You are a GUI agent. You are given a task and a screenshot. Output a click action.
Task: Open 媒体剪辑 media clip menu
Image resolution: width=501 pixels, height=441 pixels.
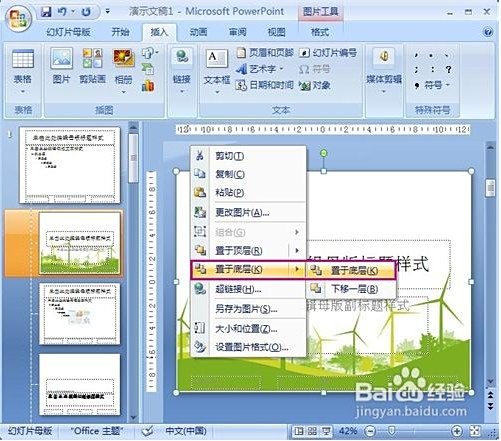384,71
